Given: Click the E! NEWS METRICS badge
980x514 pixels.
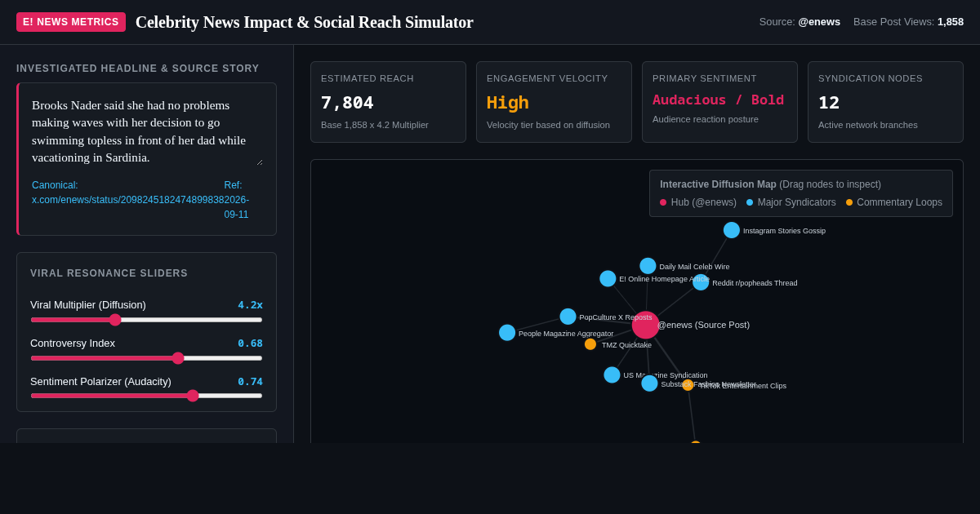Looking at the screenshot, I should point(71,22).
